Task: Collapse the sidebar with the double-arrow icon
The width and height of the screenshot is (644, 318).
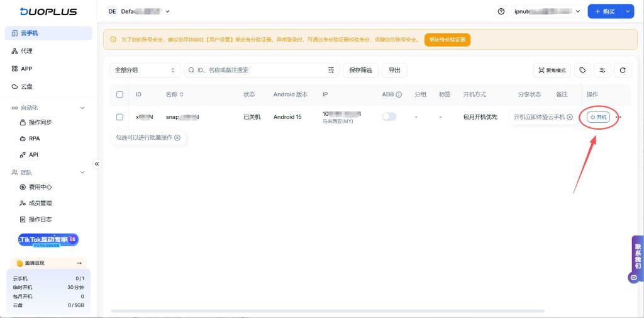Action: 97,164
